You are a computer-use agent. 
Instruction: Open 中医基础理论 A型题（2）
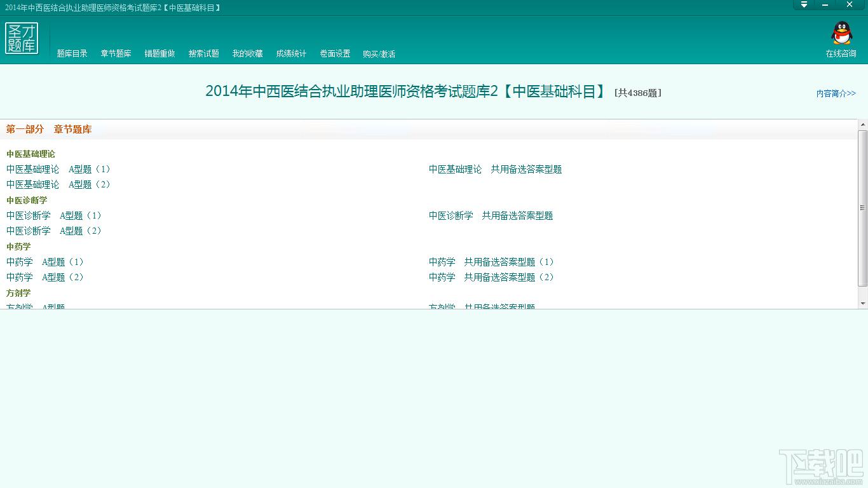click(x=58, y=184)
